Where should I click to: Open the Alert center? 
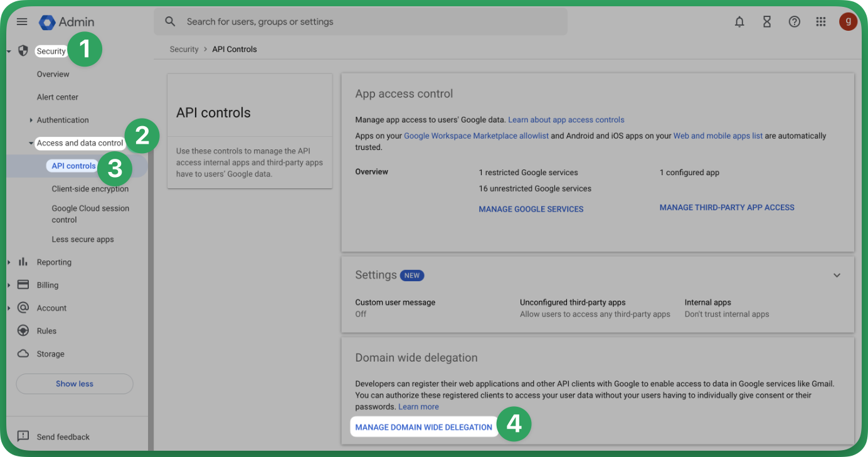point(58,97)
